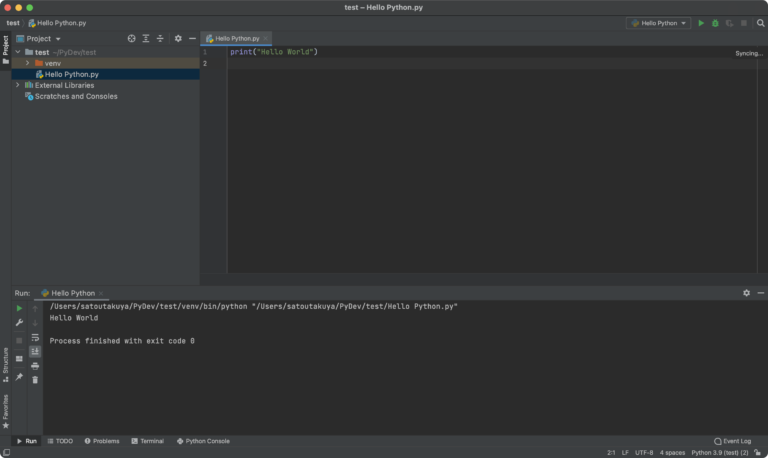The height and width of the screenshot is (458, 768).
Task: Open the Event Log in the status bar
Action: click(733, 441)
